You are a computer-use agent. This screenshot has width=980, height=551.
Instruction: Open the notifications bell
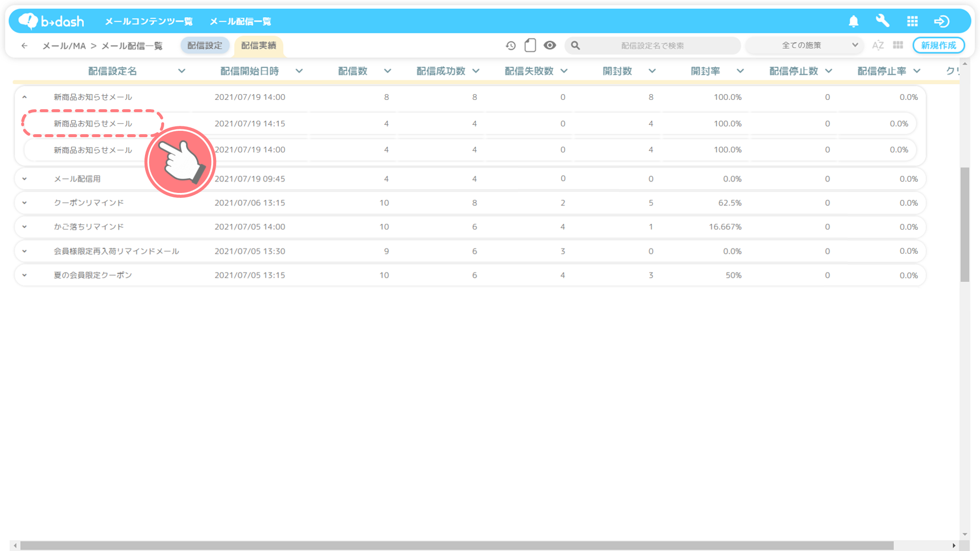pyautogui.click(x=854, y=21)
